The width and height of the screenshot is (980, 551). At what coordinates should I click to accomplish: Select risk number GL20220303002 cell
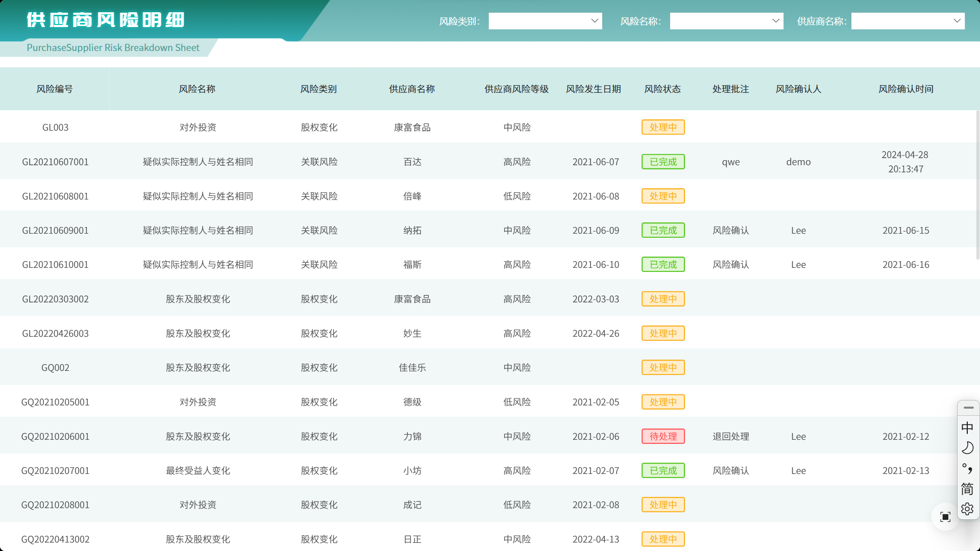55,299
